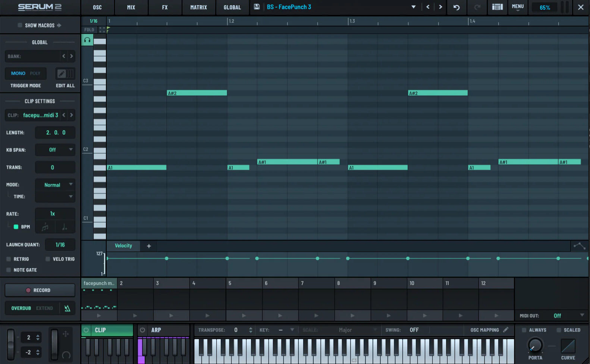Click the save preset floppy disk icon

click(257, 7)
